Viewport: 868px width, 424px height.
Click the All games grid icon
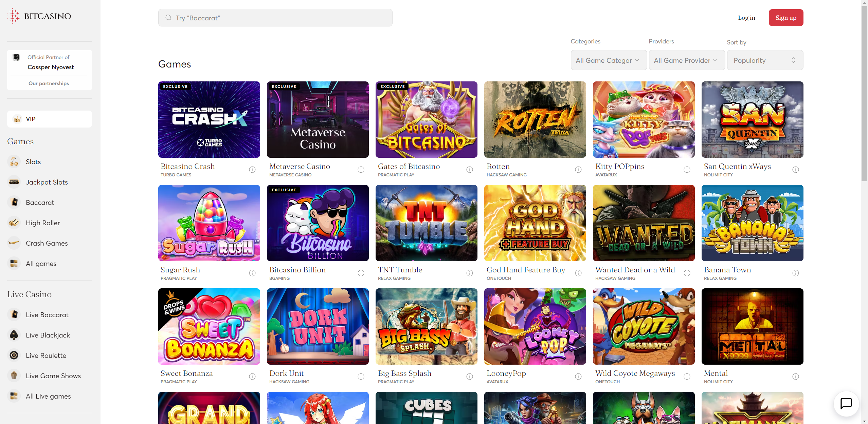[14, 264]
